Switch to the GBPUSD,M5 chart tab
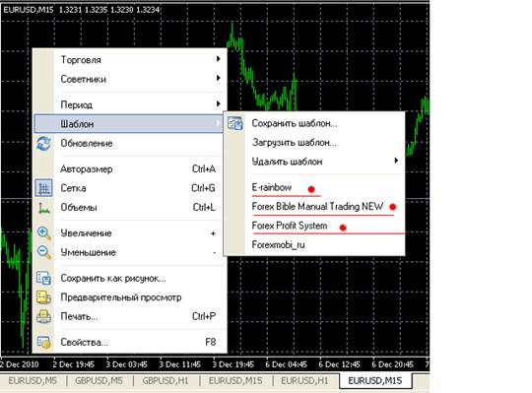Screen dimensions: 532x393 (99, 381)
